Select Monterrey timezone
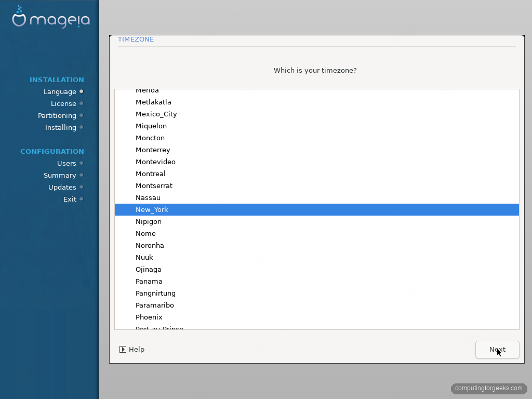The image size is (532, 399). click(x=316, y=150)
